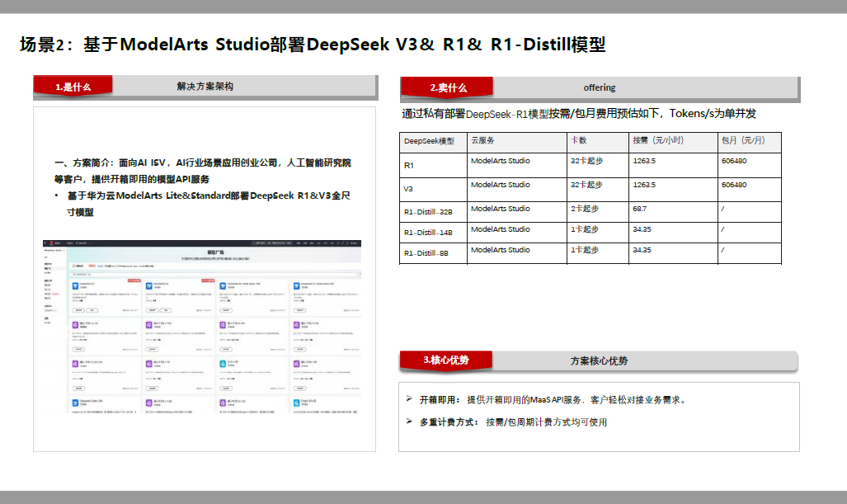The height and width of the screenshot is (504, 847).
Task: Click '1卡起步' in the R1-Distill-8B row
Action: [x=585, y=250]
